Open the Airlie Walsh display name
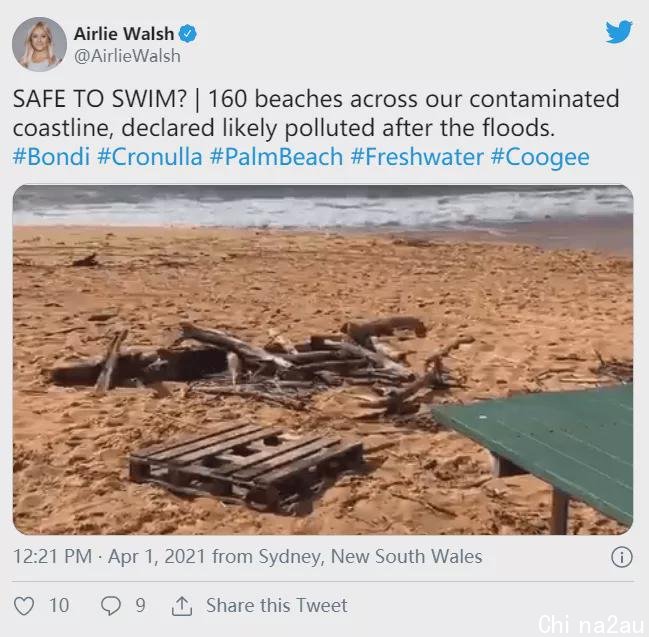 pyautogui.click(x=124, y=34)
